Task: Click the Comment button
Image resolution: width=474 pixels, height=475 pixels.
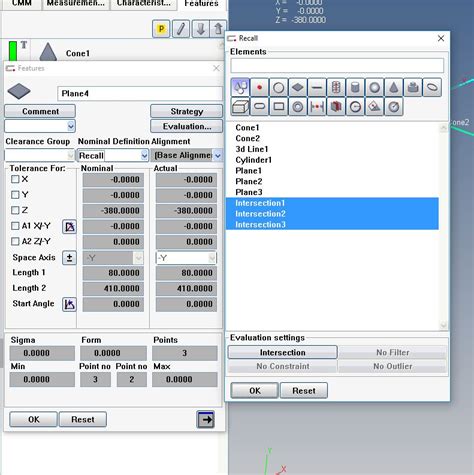Action: click(x=40, y=111)
